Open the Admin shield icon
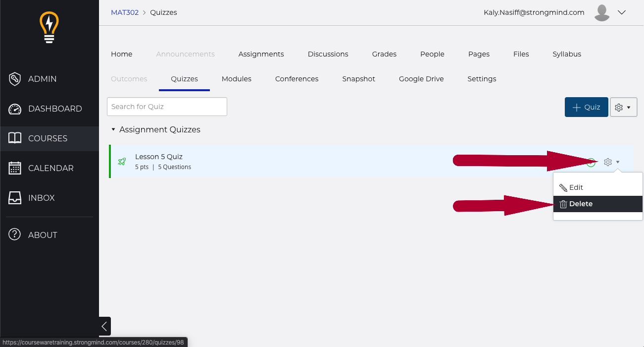The width and height of the screenshot is (644, 347). (x=15, y=79)
